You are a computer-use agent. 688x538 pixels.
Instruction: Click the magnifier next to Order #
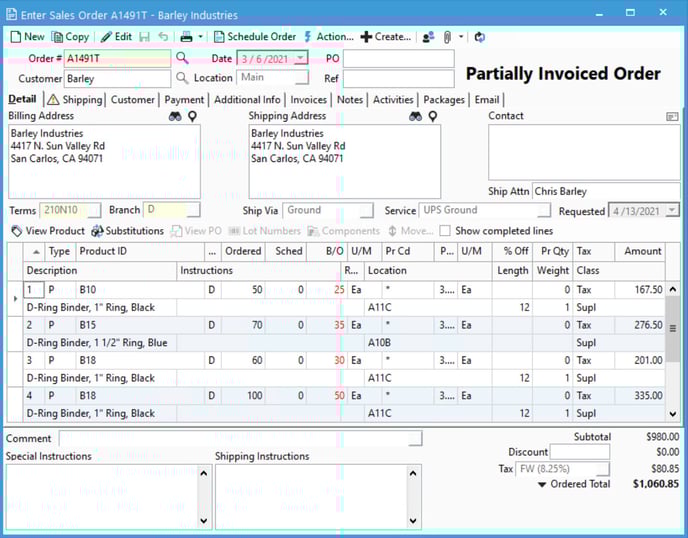[182, 58]
